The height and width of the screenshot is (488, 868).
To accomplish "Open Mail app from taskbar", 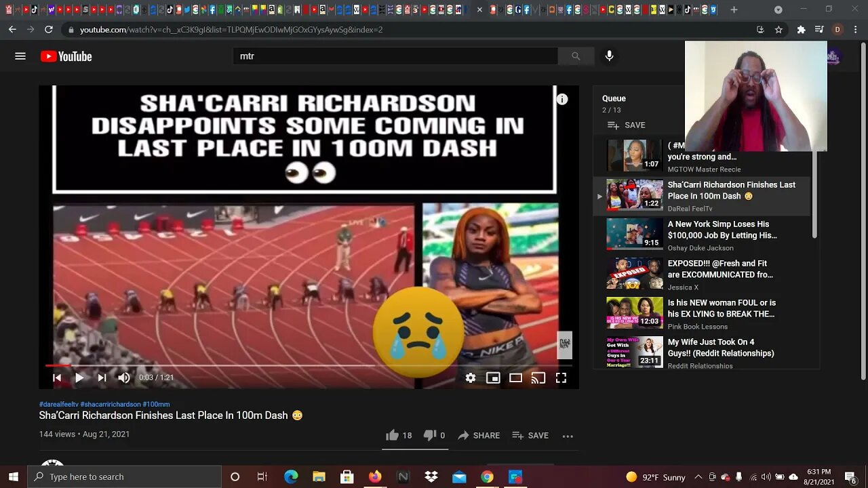I will pyautogui.click(x=459, y=476).
